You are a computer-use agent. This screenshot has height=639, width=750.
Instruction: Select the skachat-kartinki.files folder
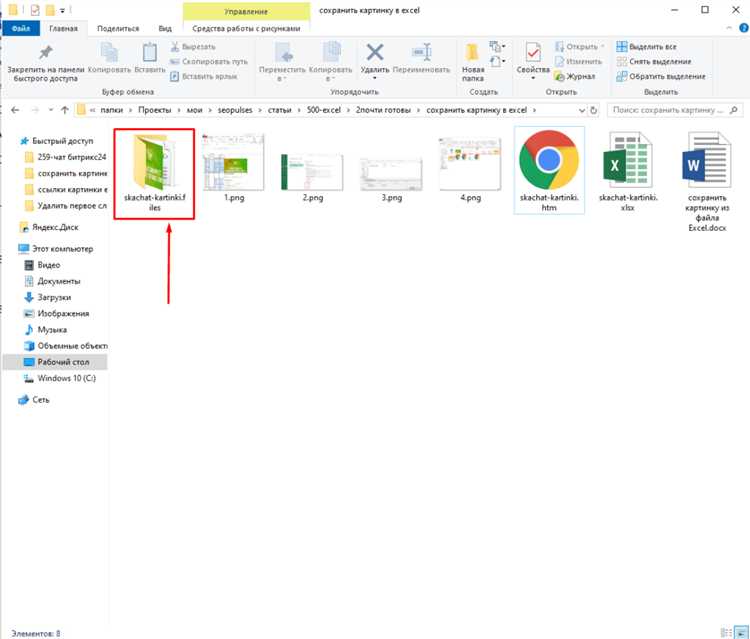tap(154, 174)
